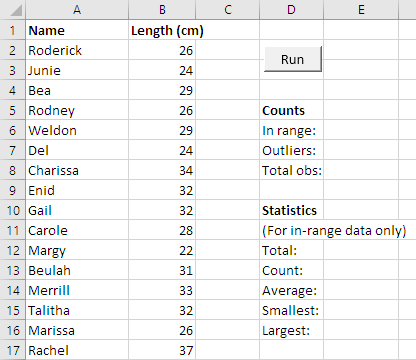Screen dimensions: 416x360
Task: Select column D header
Action: tap(291, 10)
